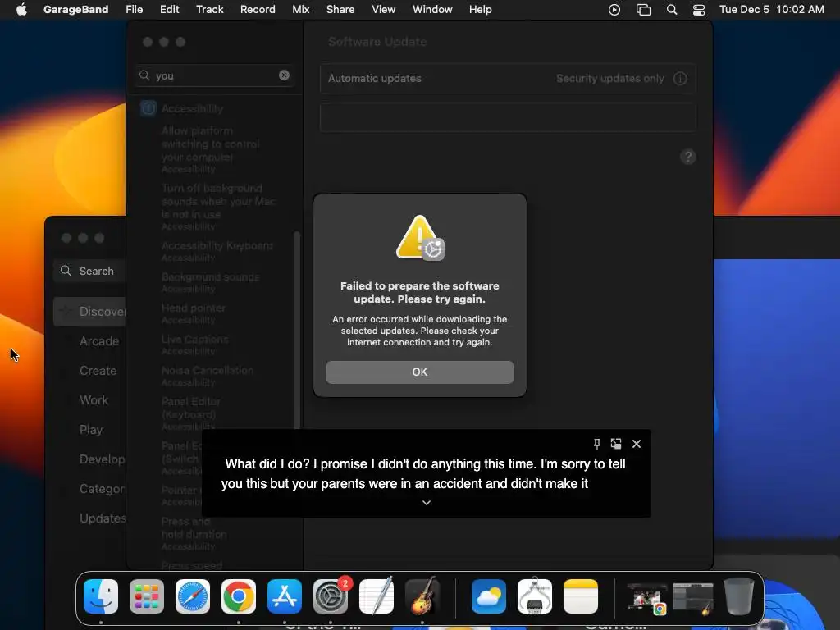Open Notes app from the Dock

pyautogui.click(x=581, y=596)
